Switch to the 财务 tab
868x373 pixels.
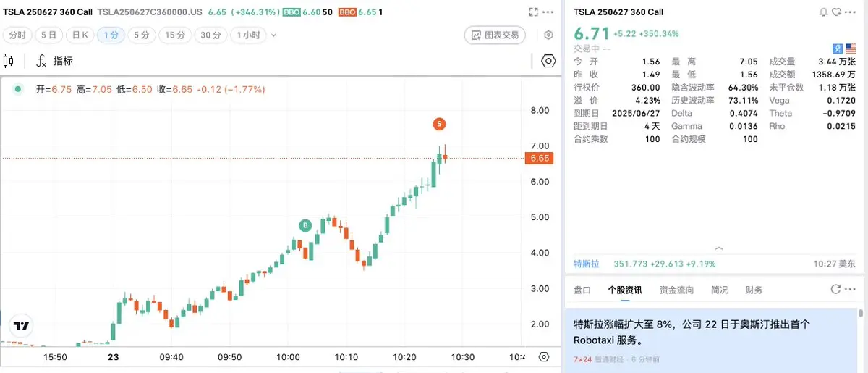pos(754,290)
